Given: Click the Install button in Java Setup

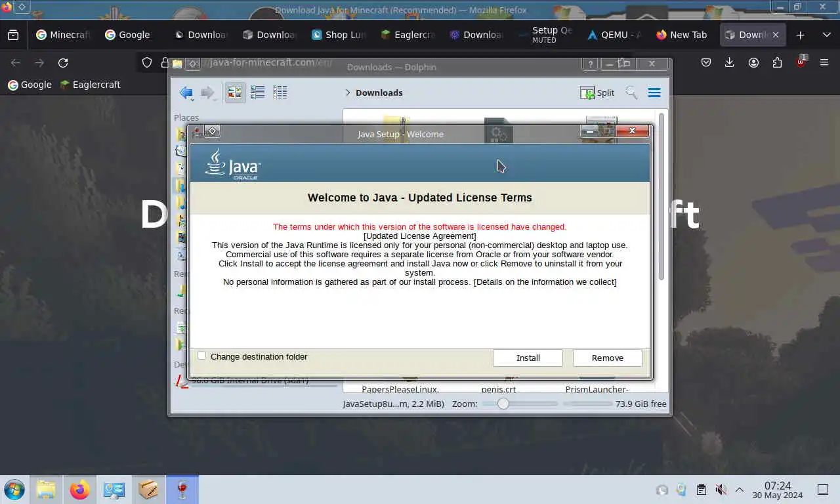Looking at the screenshot, I should click(x=528, y=358).
